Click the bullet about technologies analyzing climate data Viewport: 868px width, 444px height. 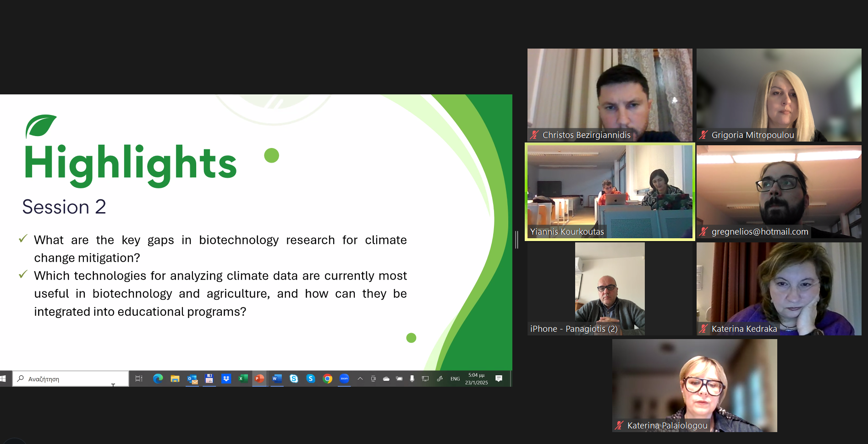click(220, 294)
